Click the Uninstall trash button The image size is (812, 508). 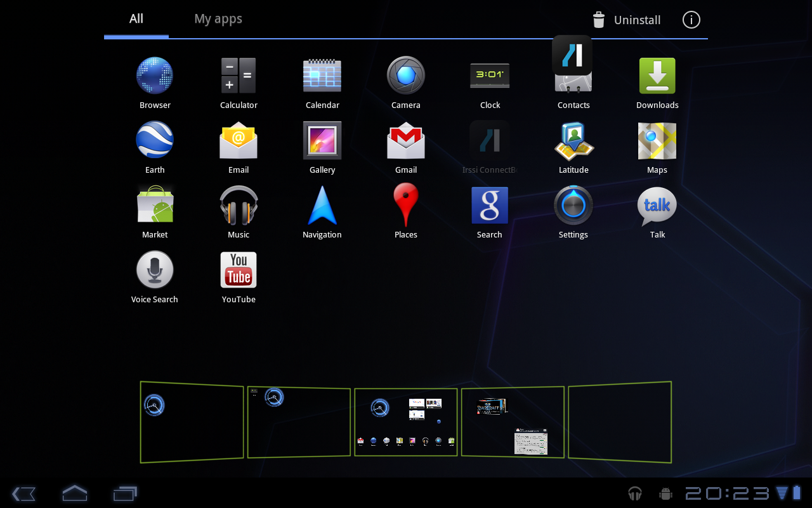[x=627, y=20]
